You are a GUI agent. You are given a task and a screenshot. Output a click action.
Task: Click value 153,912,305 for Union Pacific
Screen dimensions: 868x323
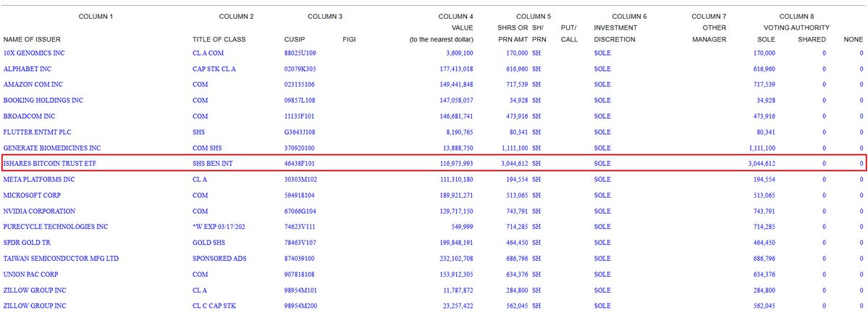point(456,274)
